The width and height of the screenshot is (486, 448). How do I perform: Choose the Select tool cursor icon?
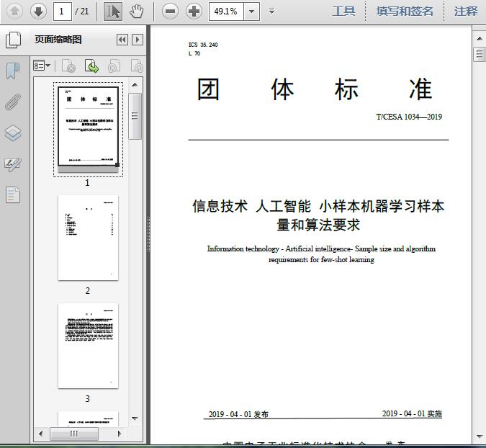[x=113, y=12]
